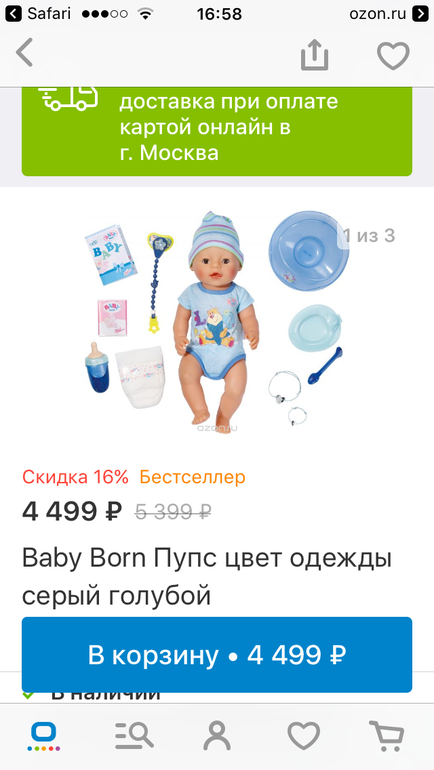Image resolution: width=434 pixels, height=770 pixels.
Task: Click the 'Скидка 16%' discount label
Action: click(75, 477)
